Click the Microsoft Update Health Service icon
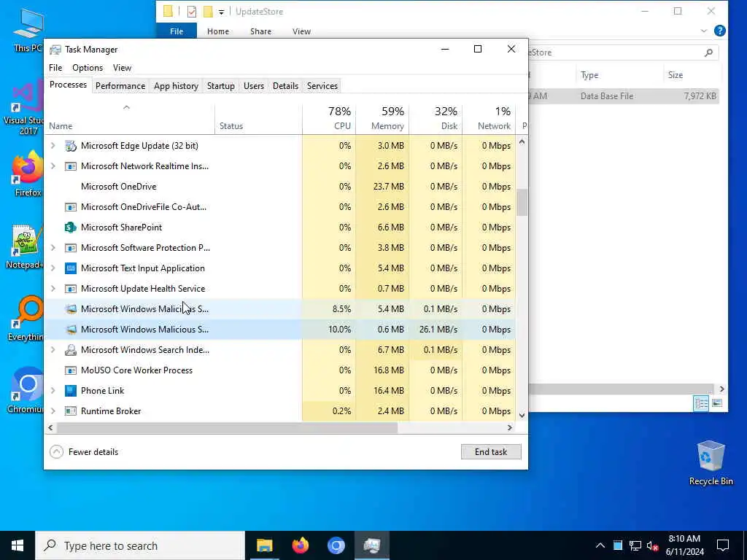This screenshot has height=560, width=747. (71, 289)
